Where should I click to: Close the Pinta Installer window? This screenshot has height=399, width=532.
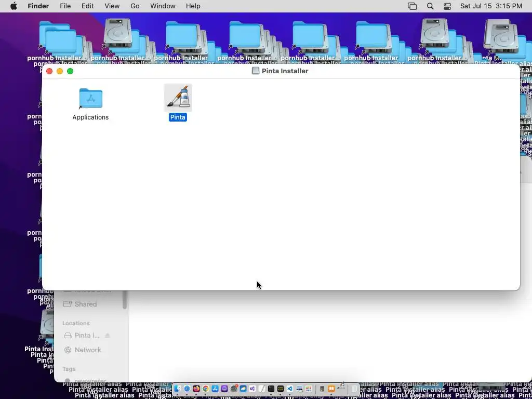click(49, 71)
